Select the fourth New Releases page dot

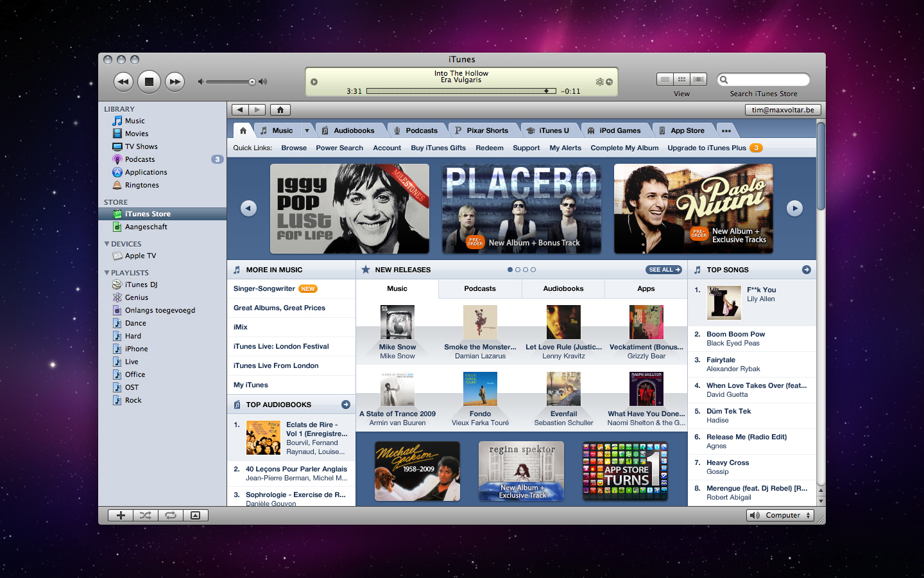coord(533,270)
